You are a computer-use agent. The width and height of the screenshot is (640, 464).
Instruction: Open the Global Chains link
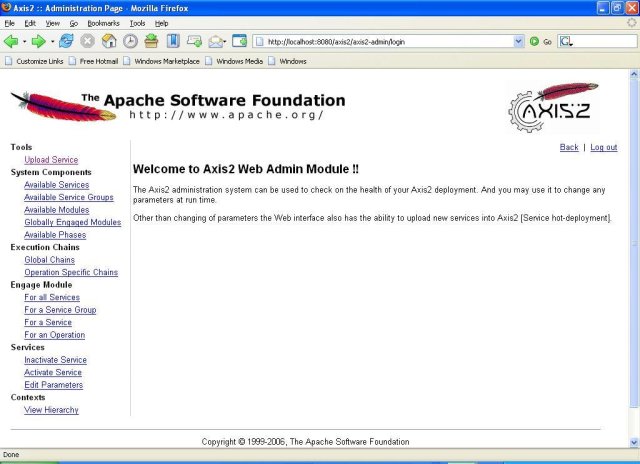coord(49,260)
